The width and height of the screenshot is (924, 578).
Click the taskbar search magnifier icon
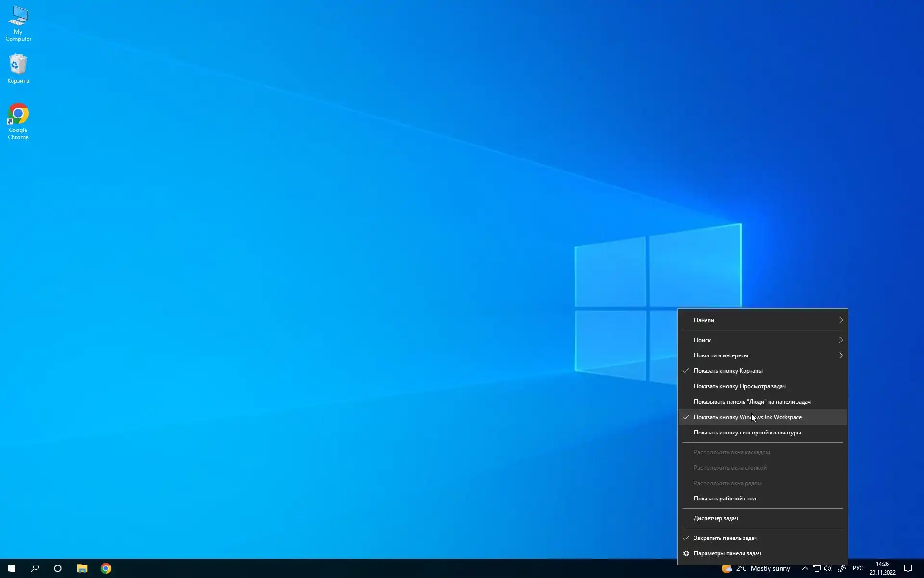35,568
